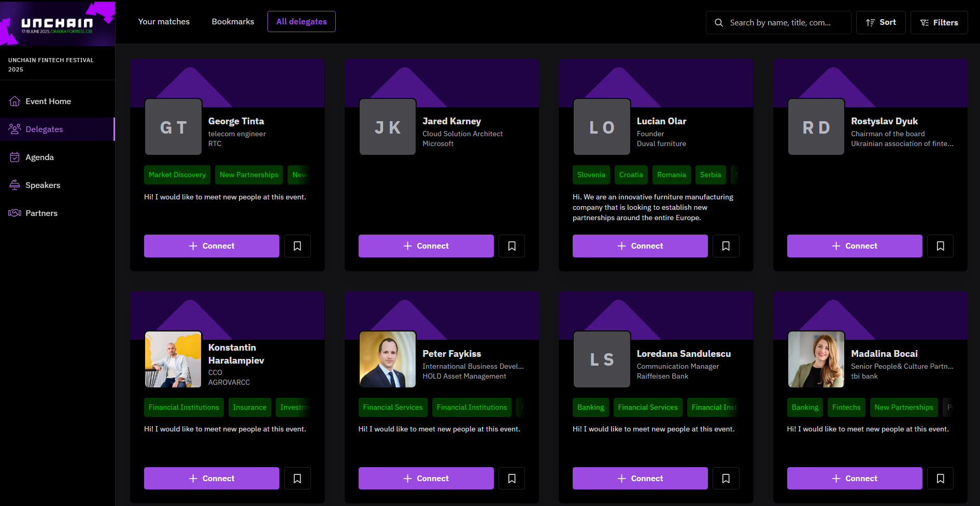980x506 pixels.
Task: Bookmark Peter Faykiss's profile
Action: pyautogui.click(x=512, y=479)
